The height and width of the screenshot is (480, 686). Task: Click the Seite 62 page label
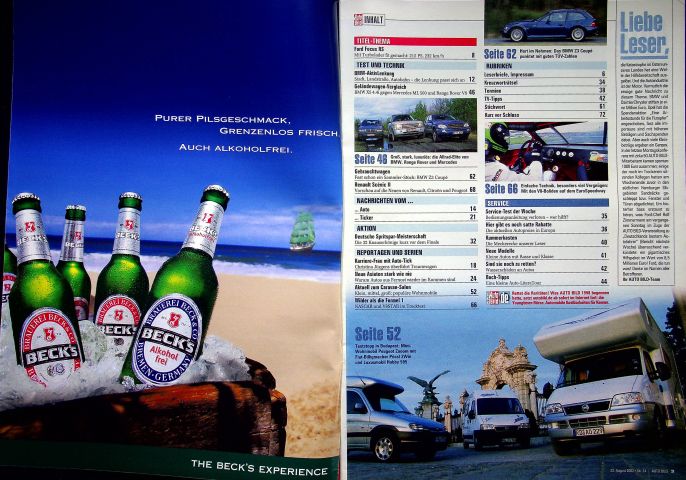coord(500,54)
